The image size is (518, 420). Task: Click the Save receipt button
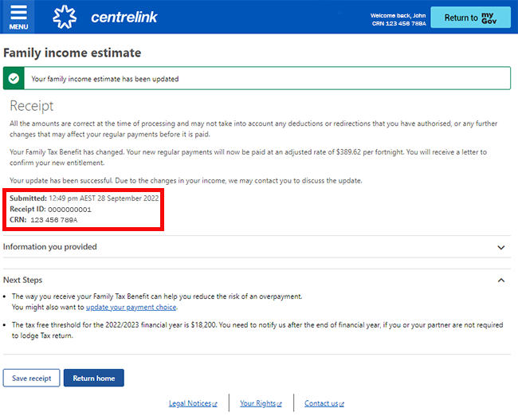(31, 378)
